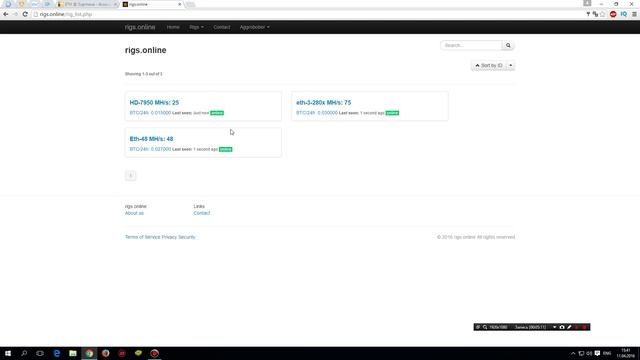Image resolution: width=640 pixels, height=360 pixels.
Task: Open the Sort options caret dropdown
Action: 511,65
